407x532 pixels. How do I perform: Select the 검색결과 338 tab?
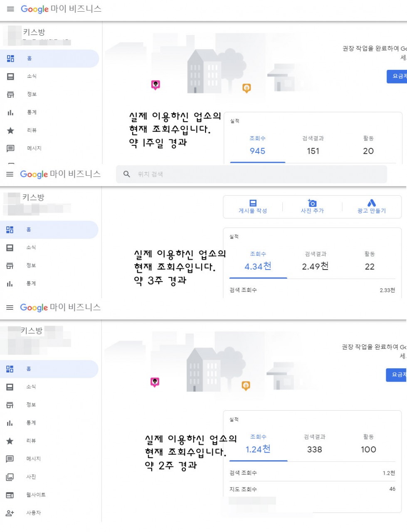click(315, 444)
